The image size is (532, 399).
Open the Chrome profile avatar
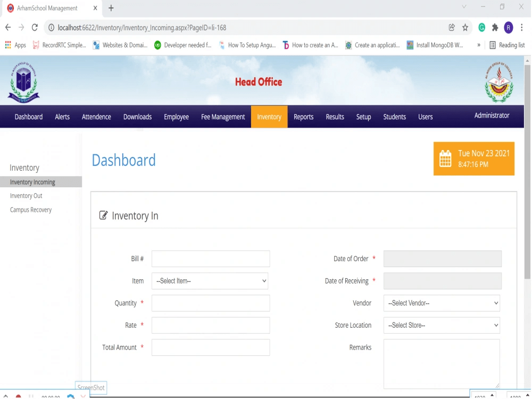coord(508,28)
